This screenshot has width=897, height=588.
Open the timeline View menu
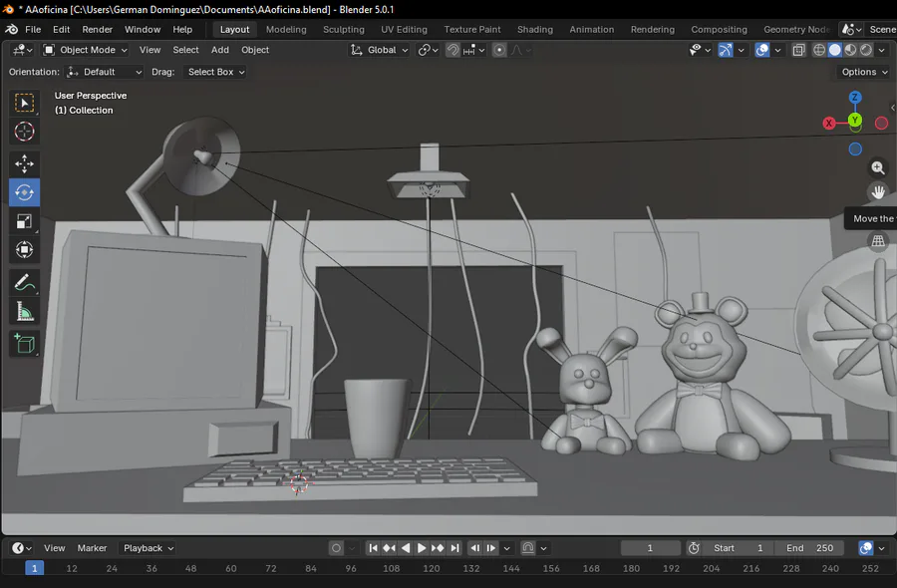pos(55,548)
